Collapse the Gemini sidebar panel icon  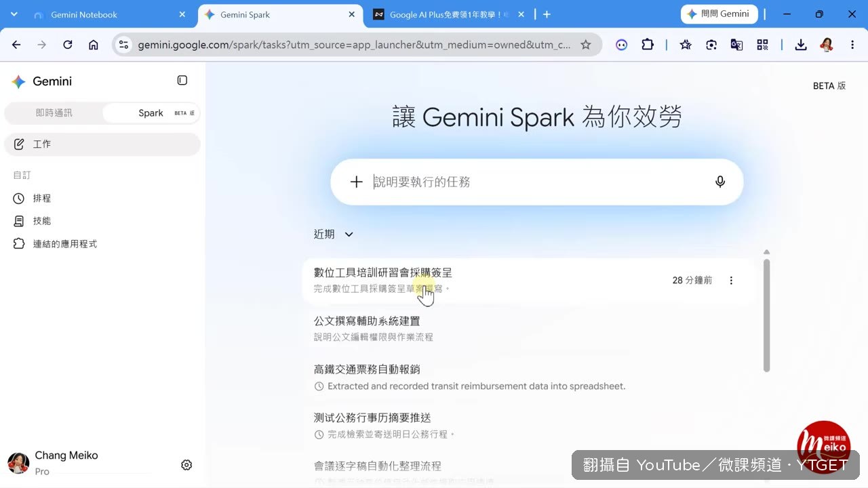(x=182, y=81)
